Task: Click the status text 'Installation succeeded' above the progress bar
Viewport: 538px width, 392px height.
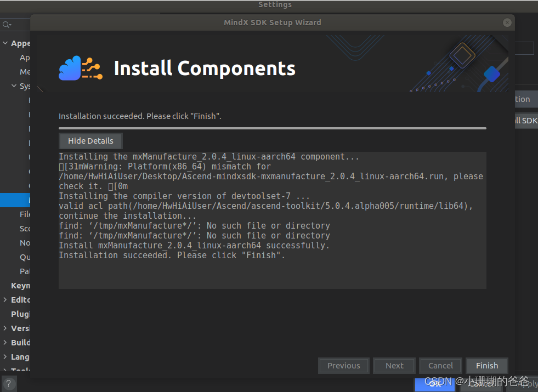Action: [140, 116]
